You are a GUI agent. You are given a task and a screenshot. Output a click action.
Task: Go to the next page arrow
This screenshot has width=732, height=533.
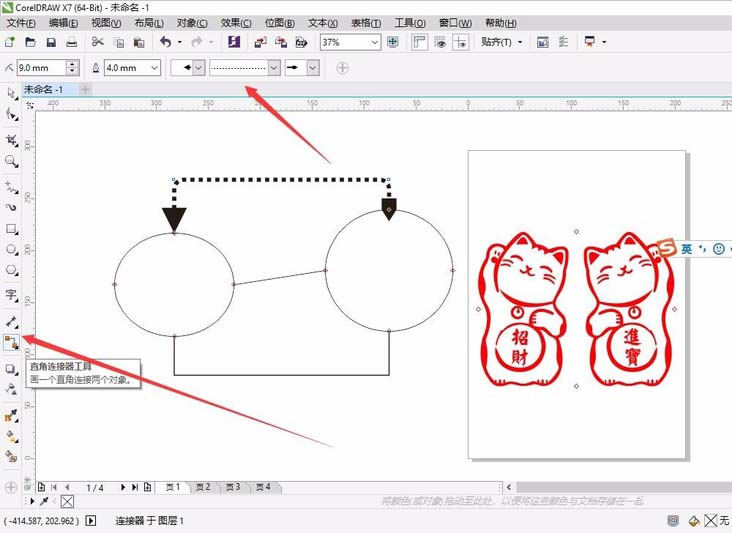pos(123,487)
